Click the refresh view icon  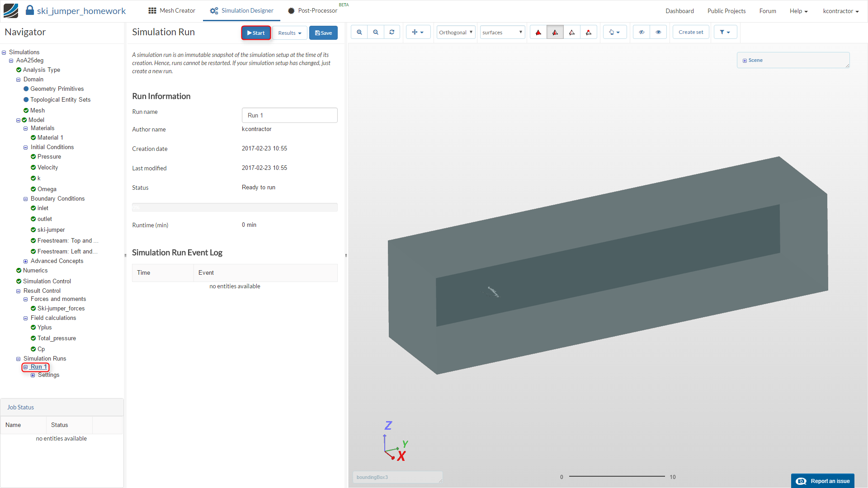(392, 32)
